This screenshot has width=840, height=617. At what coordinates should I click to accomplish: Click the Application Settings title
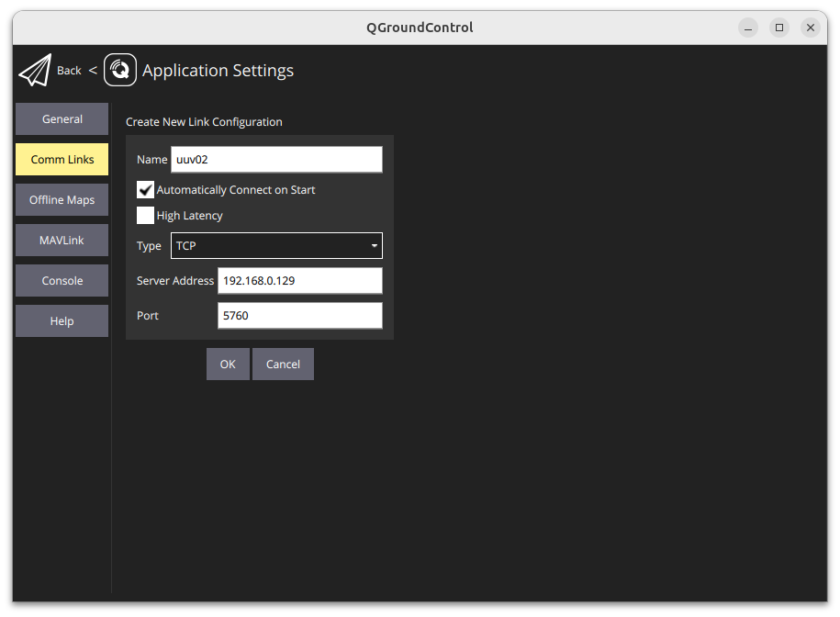[x=218, y=70]
